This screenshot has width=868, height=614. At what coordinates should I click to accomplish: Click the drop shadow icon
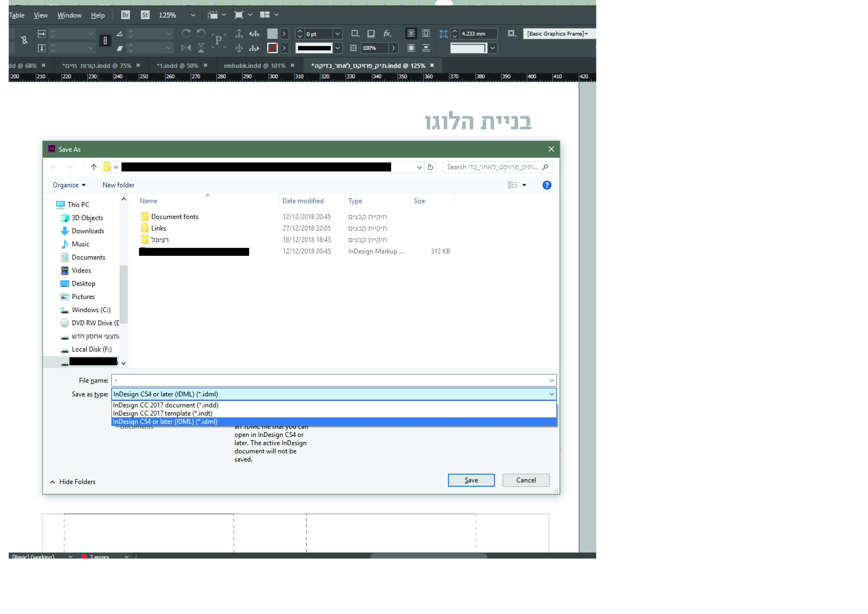[371, 34]
